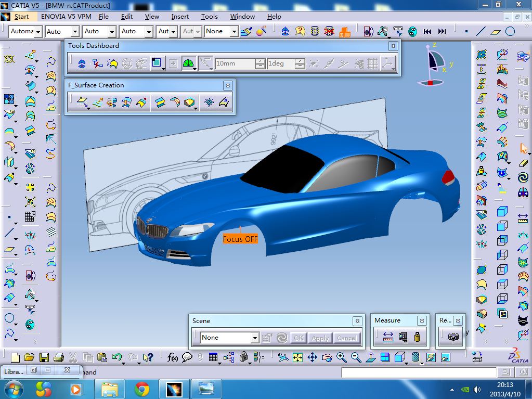The image size is (532, 399).
Task: Open the Start menu in CATIA
Action: point(21,17)
